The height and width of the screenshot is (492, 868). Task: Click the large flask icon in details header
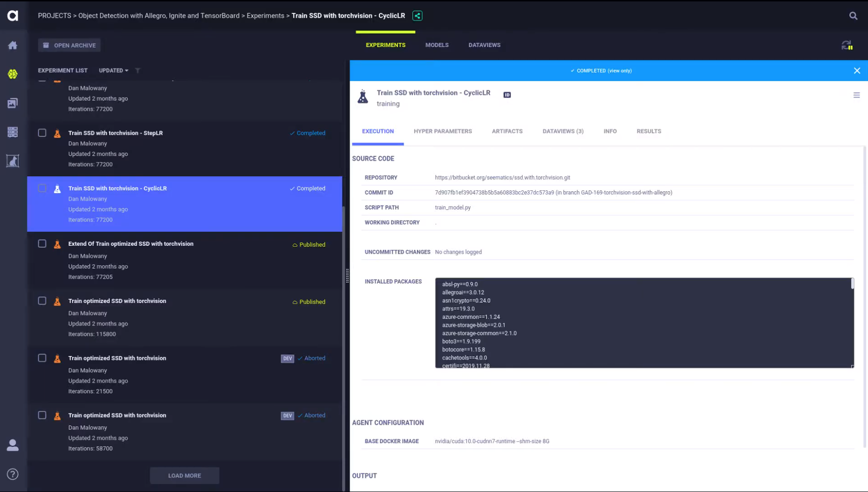coord(363,97)
